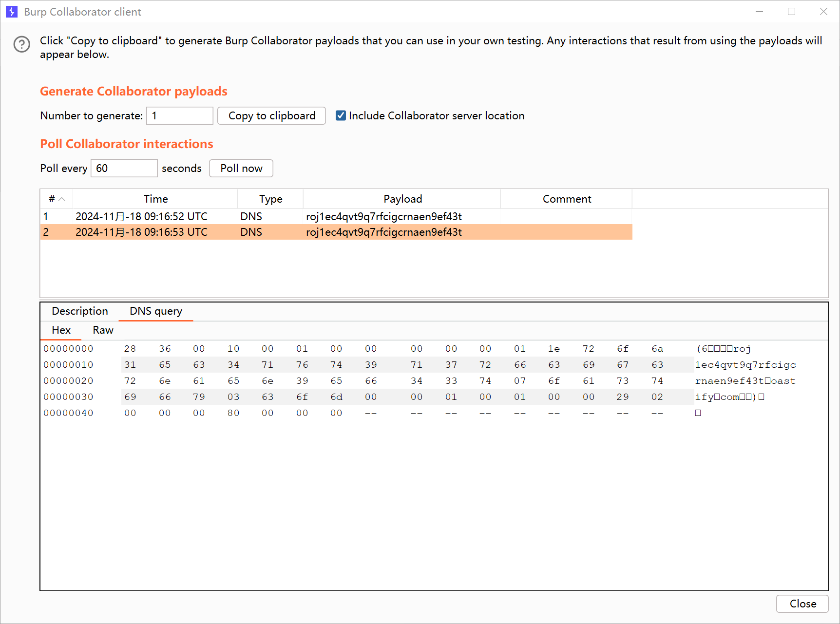840x624 pixels.
Task: Click the Number to generate field
Action: point(179,115)
